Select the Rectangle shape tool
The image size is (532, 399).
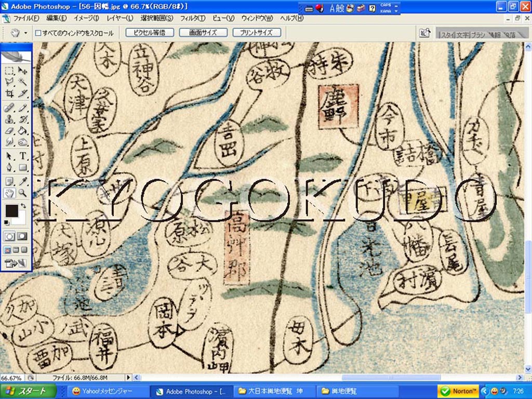[x=23, y=167]
